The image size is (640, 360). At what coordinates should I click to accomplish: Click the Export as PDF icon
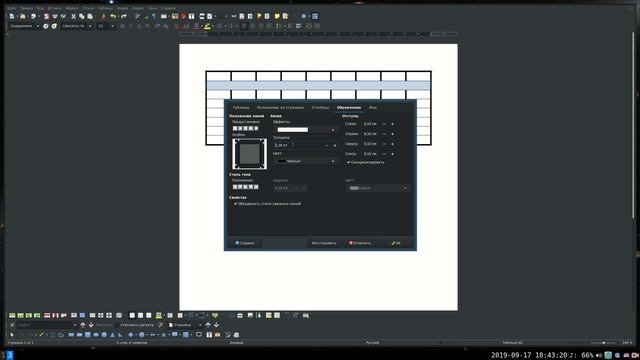pyautogui.click(x=46, y=16)
